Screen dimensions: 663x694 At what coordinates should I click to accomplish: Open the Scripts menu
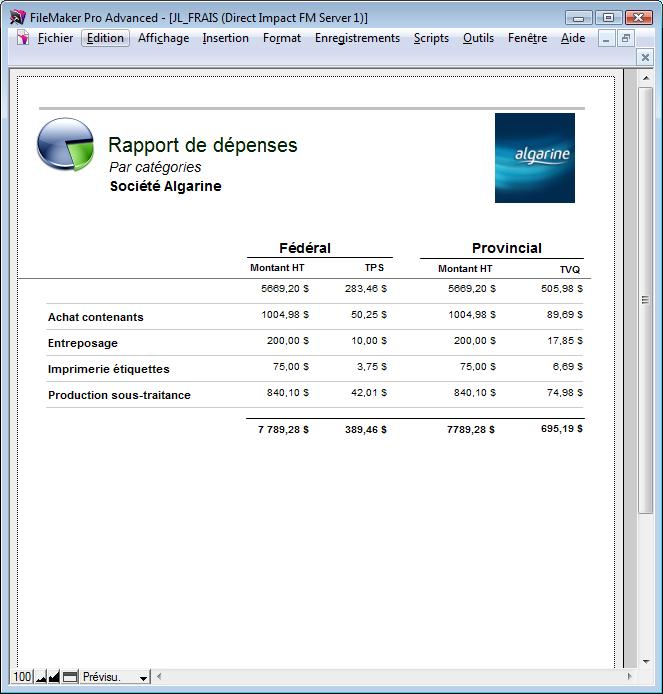coord(431,38)
